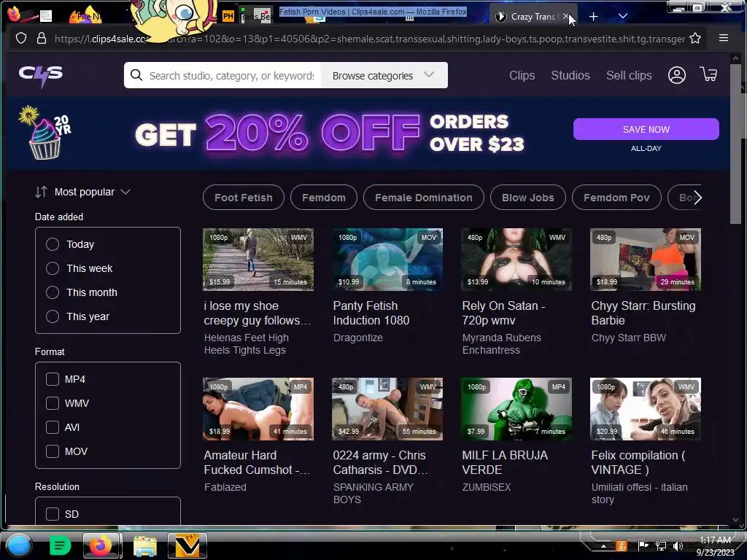
Task: Click the site security padlock icon
Action: pyautogui.click(x=42, y=38)
